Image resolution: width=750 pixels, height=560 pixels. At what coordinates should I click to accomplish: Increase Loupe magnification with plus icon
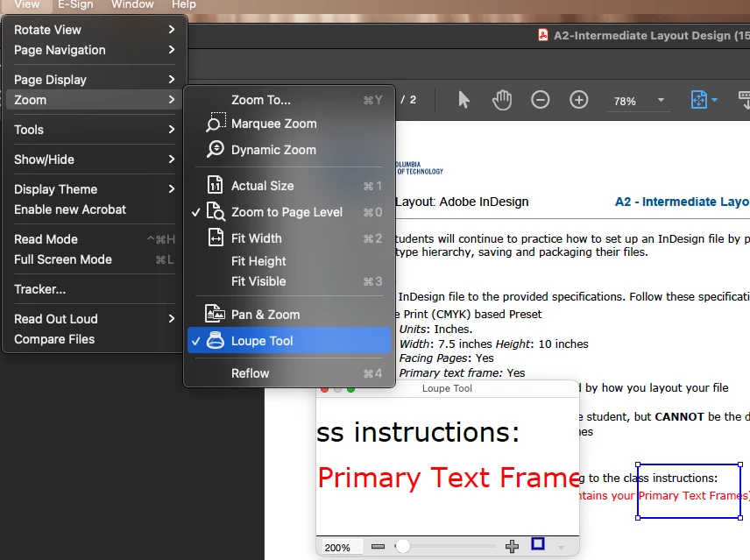tap(512, 546)
